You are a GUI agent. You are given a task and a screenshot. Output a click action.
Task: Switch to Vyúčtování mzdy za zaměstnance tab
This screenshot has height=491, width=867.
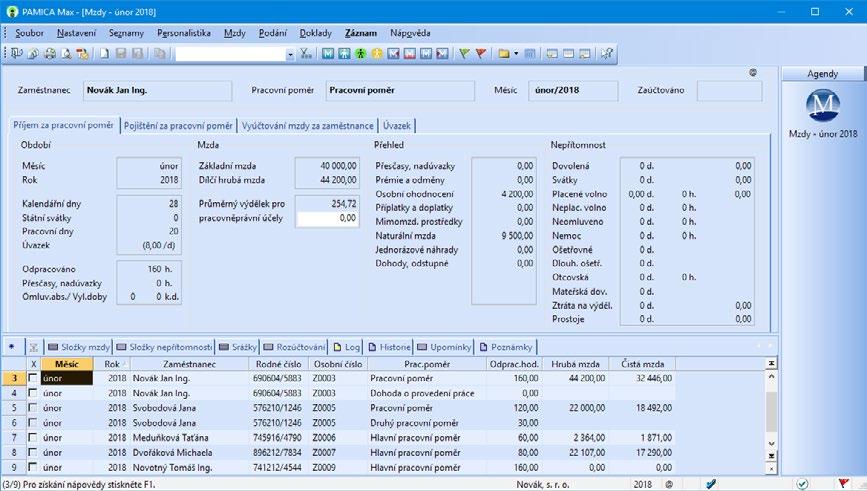(307, 126)
